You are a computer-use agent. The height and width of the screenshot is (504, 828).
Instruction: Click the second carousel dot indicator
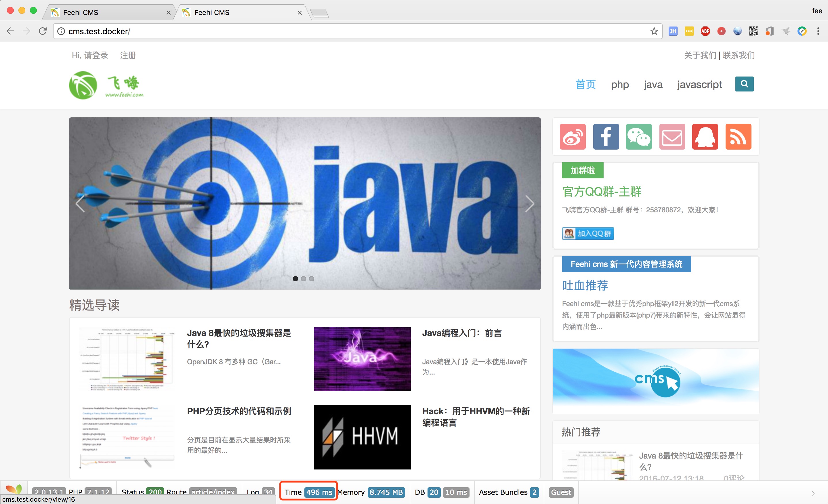305,279
